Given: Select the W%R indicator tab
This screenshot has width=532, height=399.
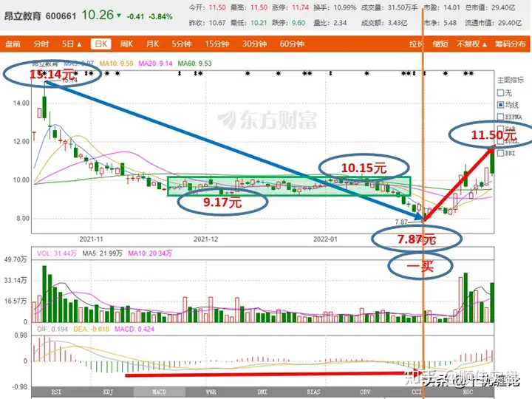Looking at the screenshot, I should coord(211,392).
